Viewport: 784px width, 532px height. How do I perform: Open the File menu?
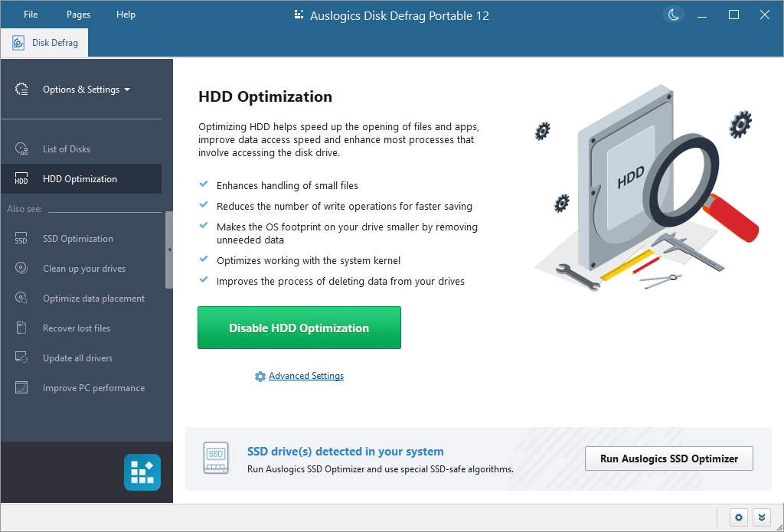pos(30,14)
